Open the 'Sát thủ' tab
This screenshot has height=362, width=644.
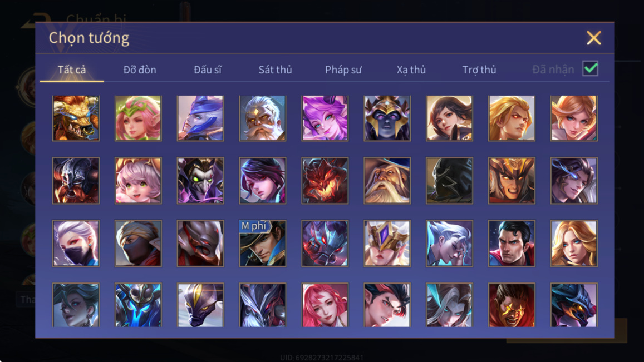coord(275,70)
